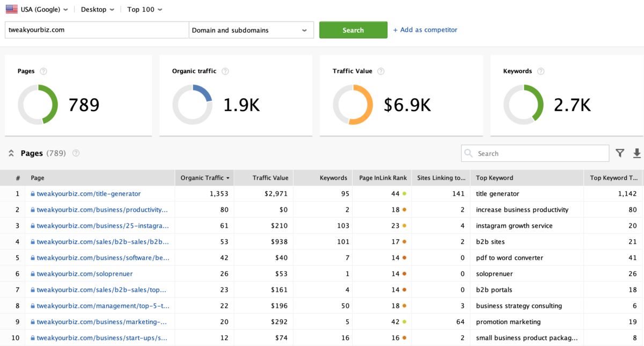Open the sales/b2b-sales/top page link
This screenshot has width=644, height=346.
pyautogui.click(x=102, y=290)
